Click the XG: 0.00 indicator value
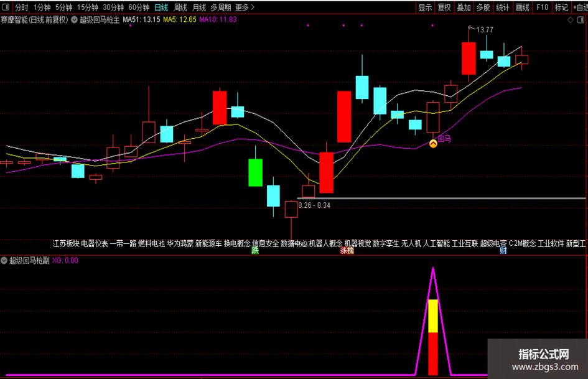The height and width of the screenshot is (379, 588). click(65, 260)
